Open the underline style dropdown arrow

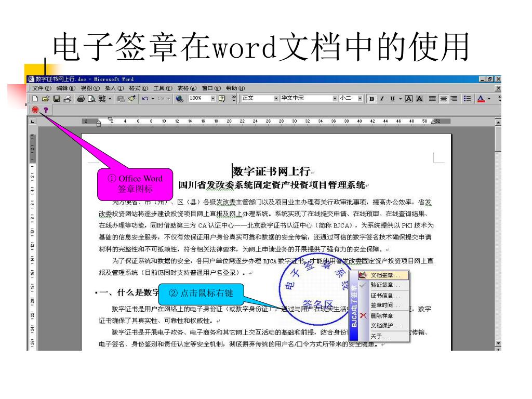pyautogui.click(x=401, y=99)
